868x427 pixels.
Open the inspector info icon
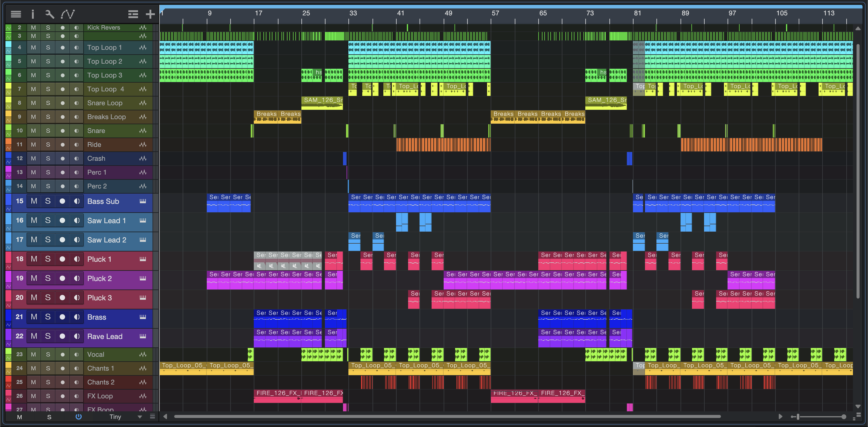(33, 14)
